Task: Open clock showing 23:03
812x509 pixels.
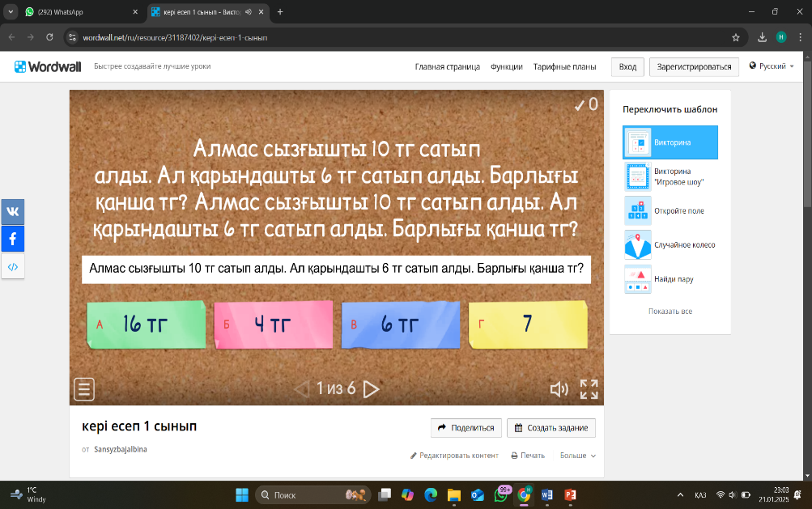Action: coord(774,494)
